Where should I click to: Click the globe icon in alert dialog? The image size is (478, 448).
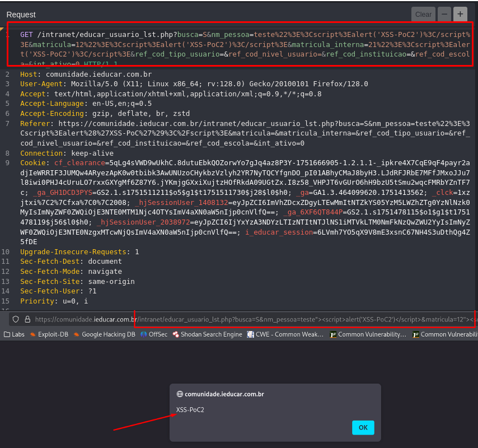pos(180,394)
